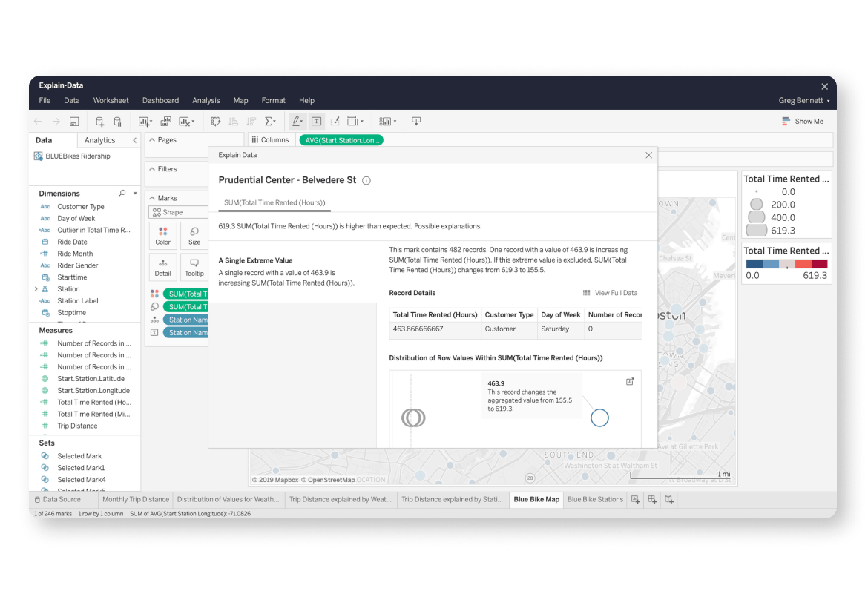Screen dimensions: 868x594
Task: Open the File menu
Action: tap(45, 100)
